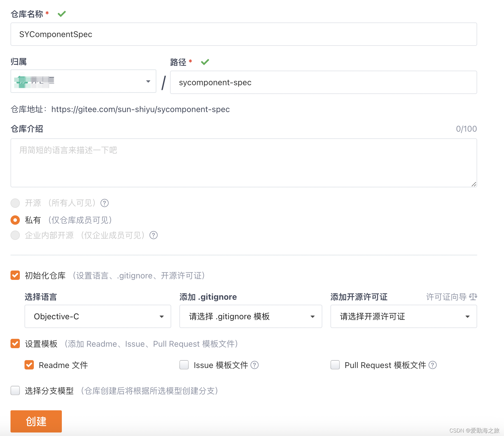Open the .gitignore template dropdown
The image size is (504, 436).
(251, 316)
